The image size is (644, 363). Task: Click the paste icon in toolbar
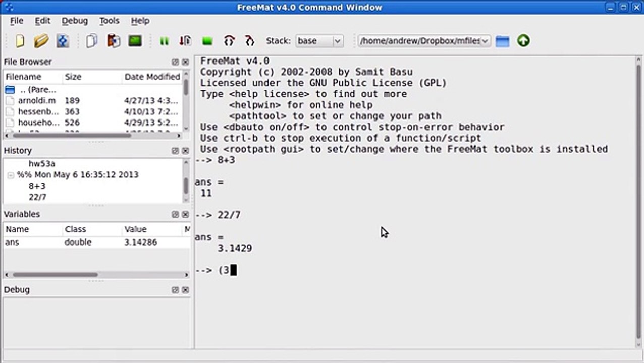(114, 41)
